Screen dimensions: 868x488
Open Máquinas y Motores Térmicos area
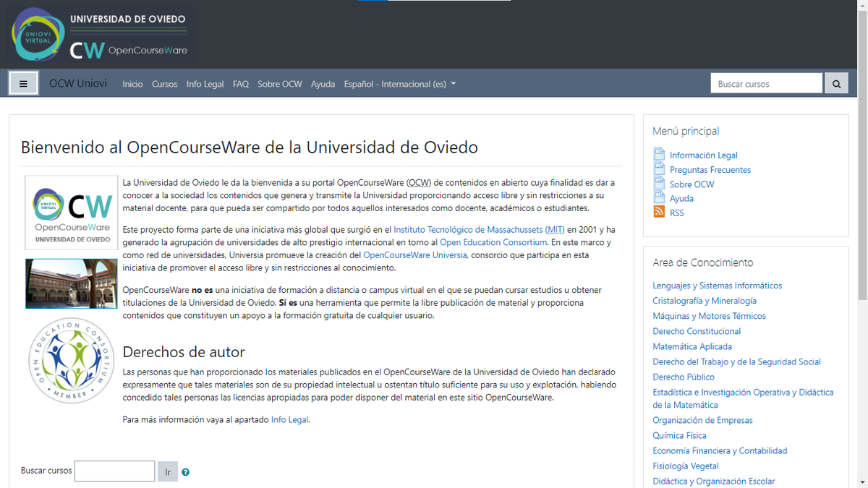tap(710, 316)
